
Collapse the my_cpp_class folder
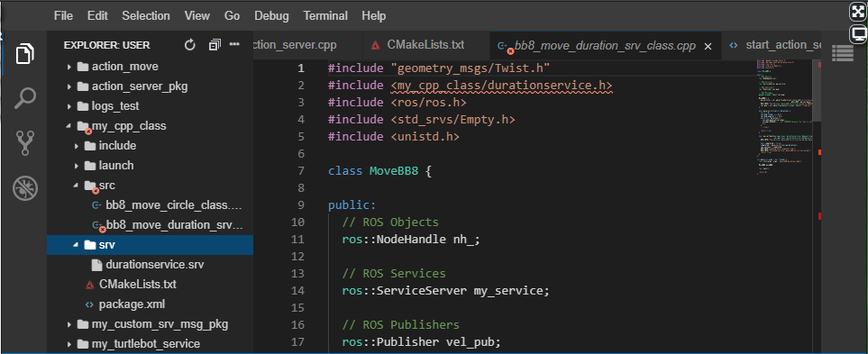(69, 126)
